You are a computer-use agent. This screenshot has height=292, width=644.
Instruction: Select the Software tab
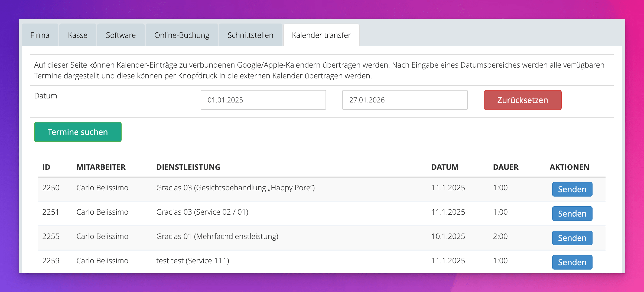(x=121, y=35)
